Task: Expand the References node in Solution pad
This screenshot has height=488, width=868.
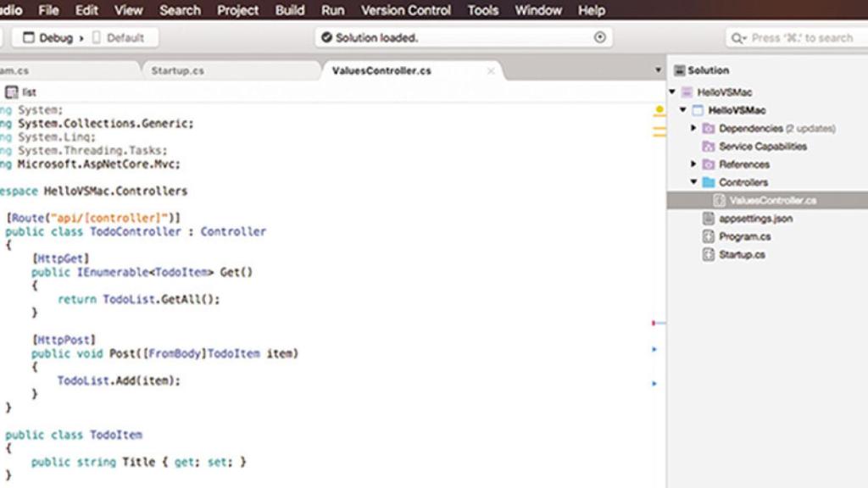Action: [x=692, y=164]
